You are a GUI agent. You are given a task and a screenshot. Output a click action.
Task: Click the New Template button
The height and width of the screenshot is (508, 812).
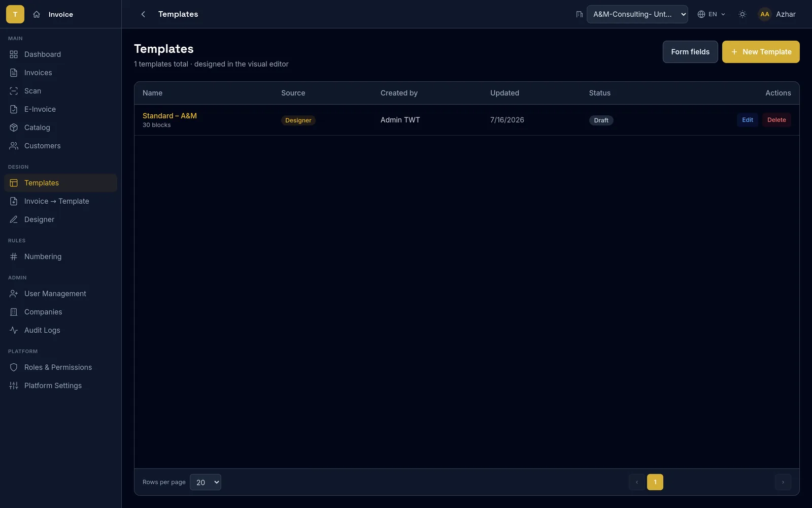[x=761, y=52]
